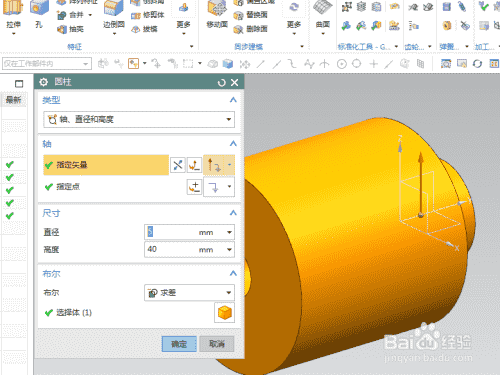
Task: Open vector type dropdown arrow beside 指定矢量
Action: pos(229,165)
